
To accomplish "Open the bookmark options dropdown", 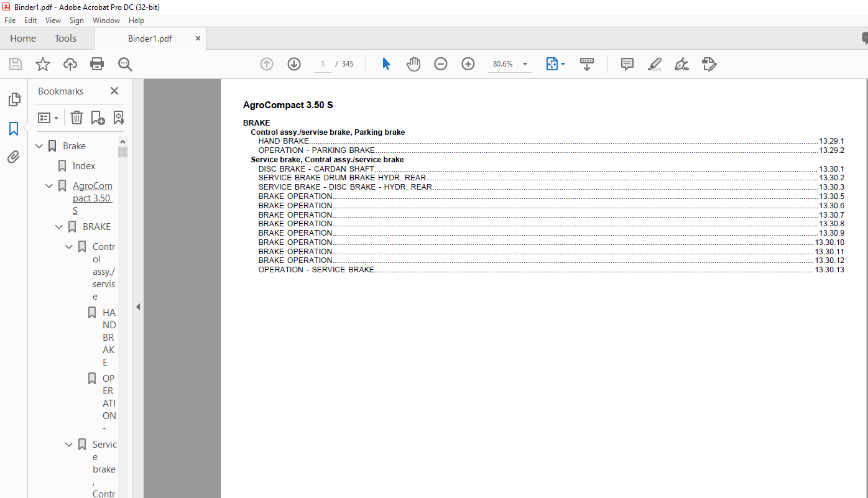I will [x=48, y=118].
